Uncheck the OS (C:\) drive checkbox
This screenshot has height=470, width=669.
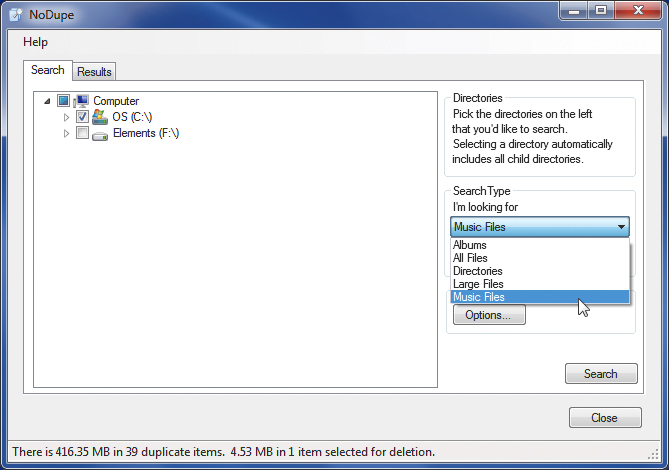point(82,117)
